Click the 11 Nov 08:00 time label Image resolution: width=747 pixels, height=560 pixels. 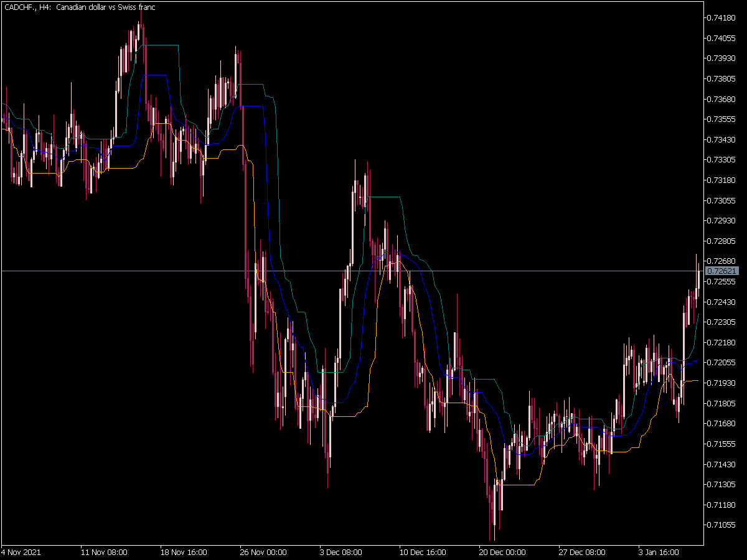(x=104, y=553)
